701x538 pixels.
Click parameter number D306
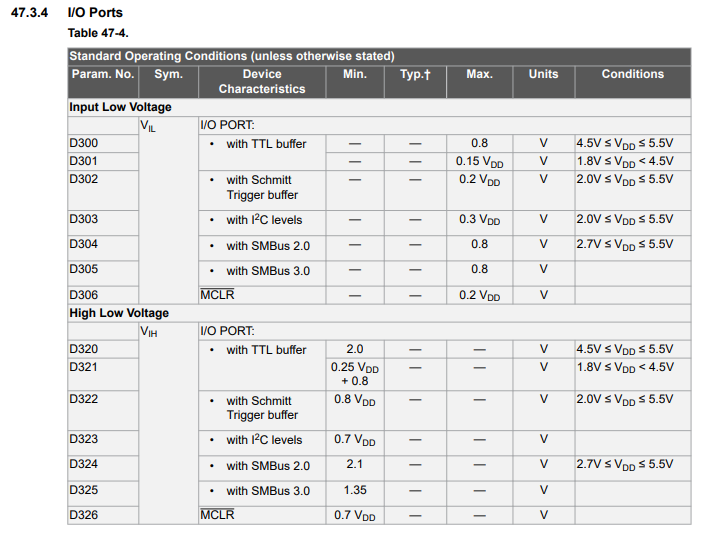point(84,295)
